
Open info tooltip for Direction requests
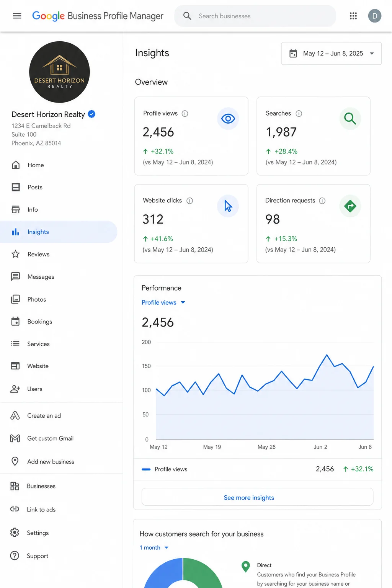coord(322,201)
